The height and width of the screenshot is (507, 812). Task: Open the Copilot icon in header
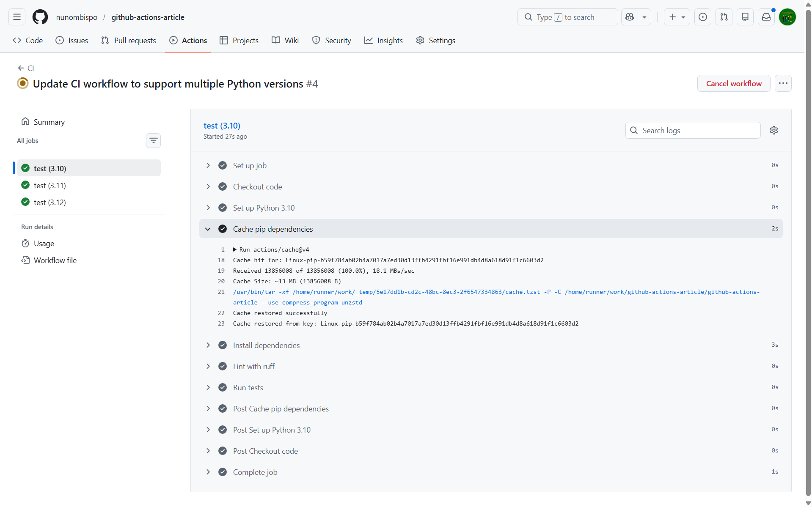click(x=630, y=17)
